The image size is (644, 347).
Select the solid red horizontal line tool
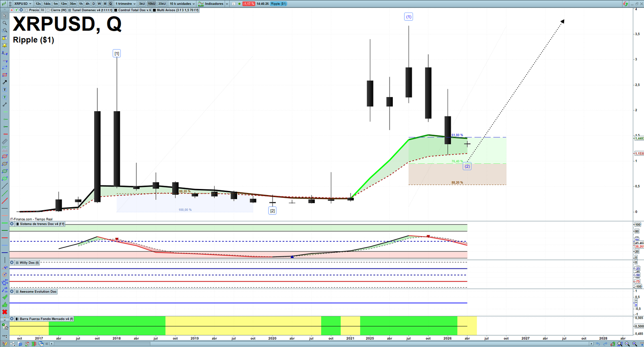[5, 238]
